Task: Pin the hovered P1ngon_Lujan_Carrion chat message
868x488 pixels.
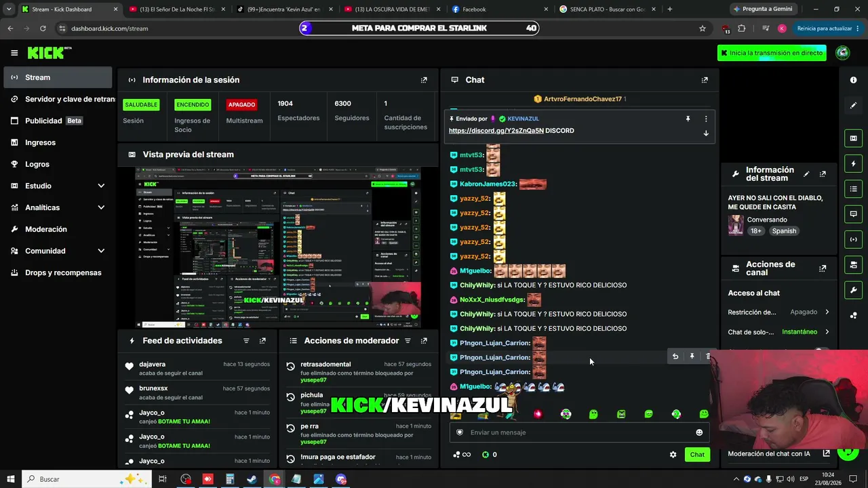Action: [692, 357]
